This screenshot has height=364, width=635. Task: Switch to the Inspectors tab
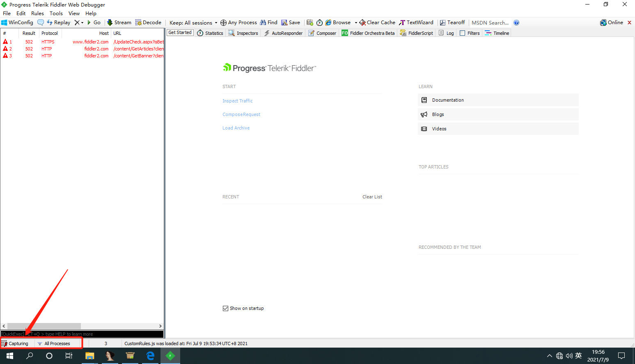(x=243, y=33)
